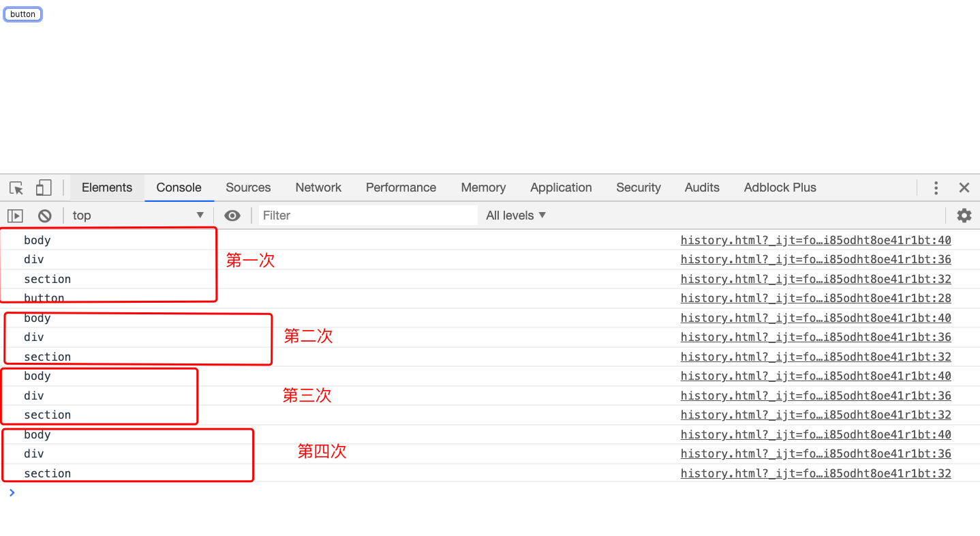Open the Sources tab
The height and width of the screenshot is (536, 980).
coord(248,188)
